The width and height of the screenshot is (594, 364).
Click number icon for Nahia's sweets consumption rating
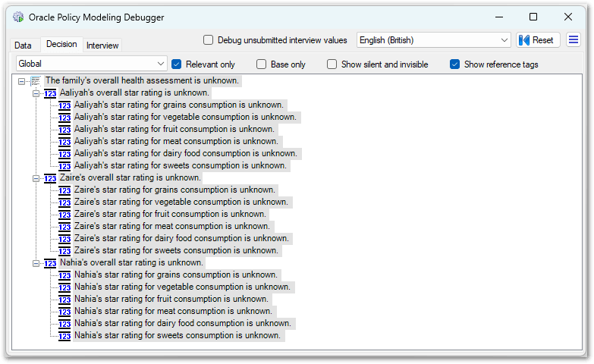coord(64,336)
